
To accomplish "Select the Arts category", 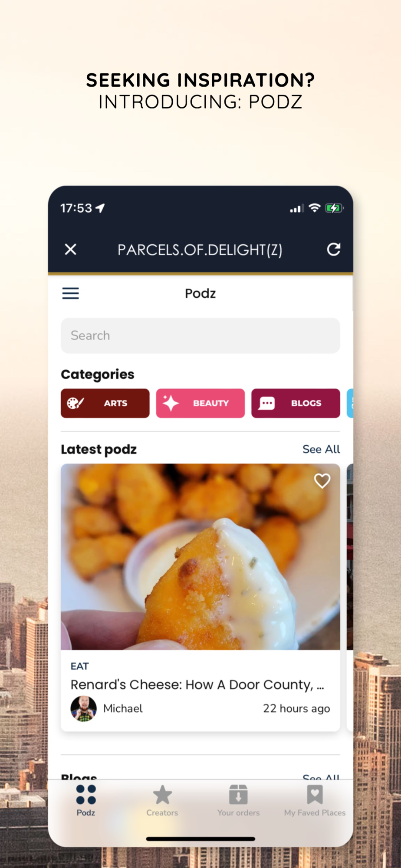I will point(105,403).
